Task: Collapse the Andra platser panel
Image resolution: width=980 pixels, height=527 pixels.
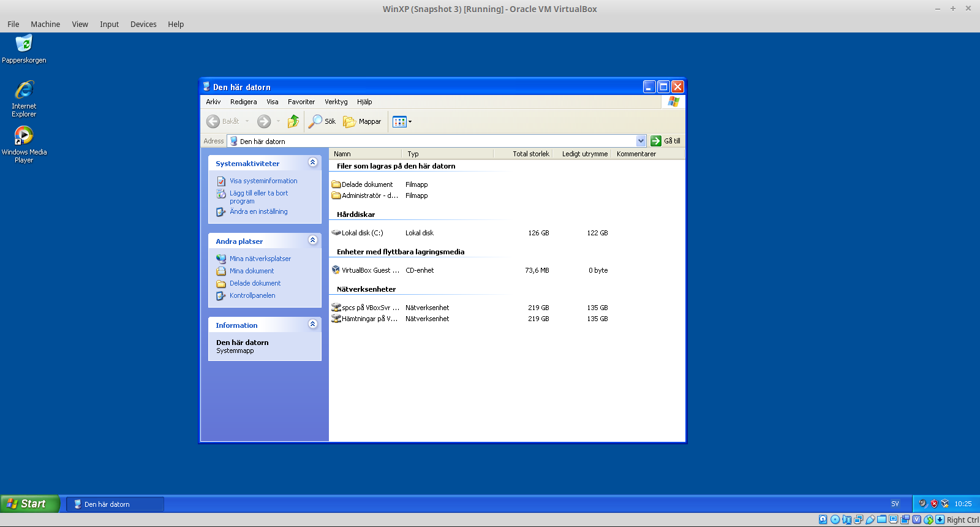Action: (x=313, y=240)
